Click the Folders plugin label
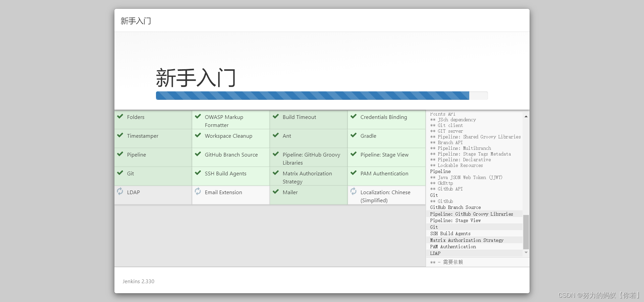This screenshot has height=302, width=644. (136, 117)
